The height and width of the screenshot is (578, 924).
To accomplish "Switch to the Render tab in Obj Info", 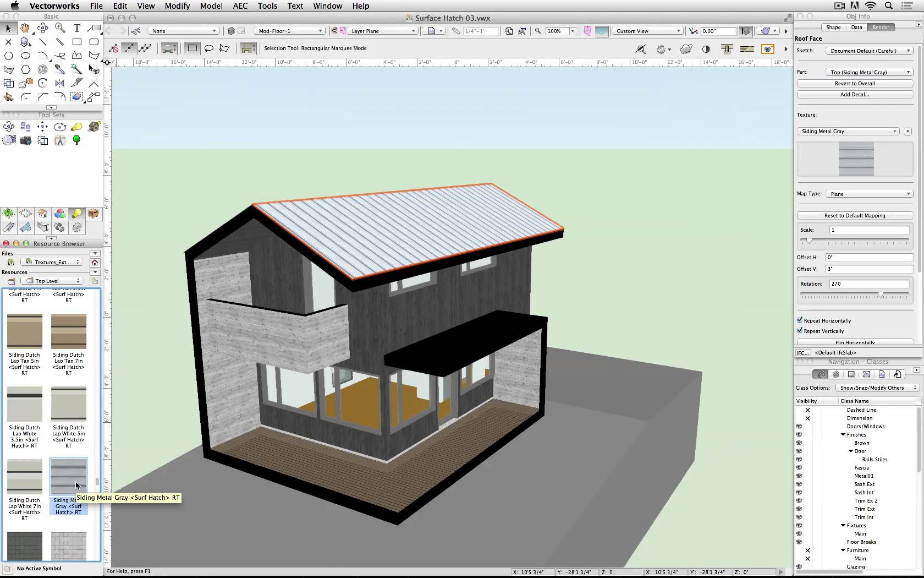I will tap(881, 26).
